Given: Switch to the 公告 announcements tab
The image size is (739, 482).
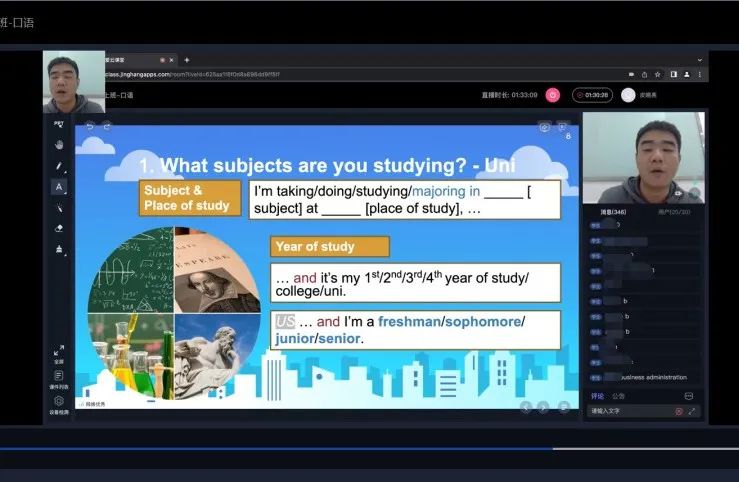Looking at the screenshot, I should [x=618, y=396].
